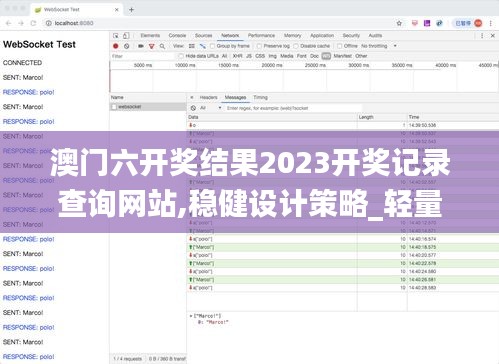
Task: Close the request details pane
Action: 192,97
